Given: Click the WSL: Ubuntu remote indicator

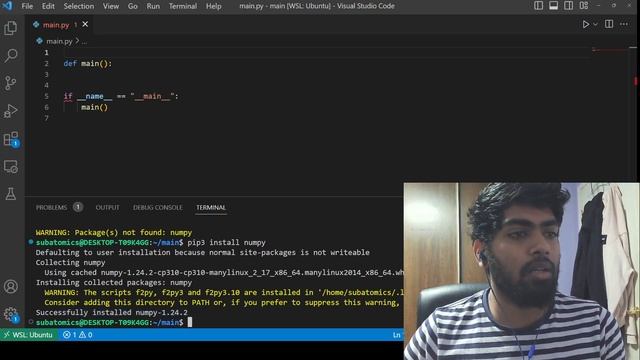Looking at the screenshot, I should tap(29, 335).
